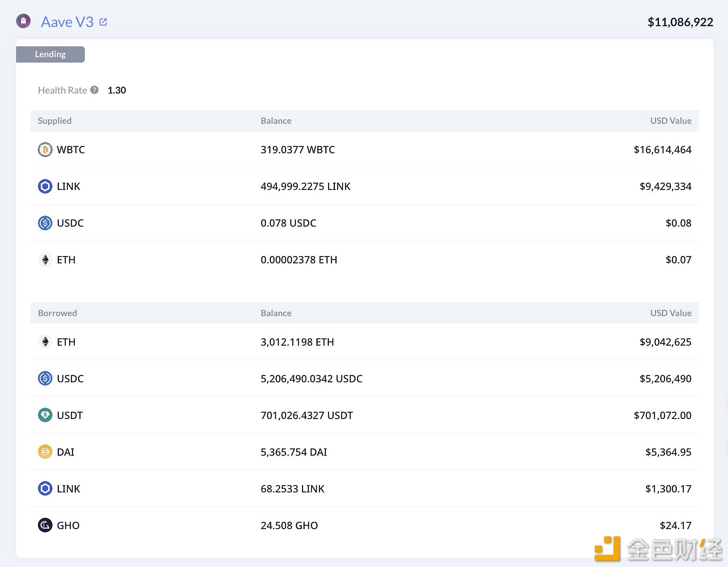Click the LINK token icon in Borrowed

[45, 489]
